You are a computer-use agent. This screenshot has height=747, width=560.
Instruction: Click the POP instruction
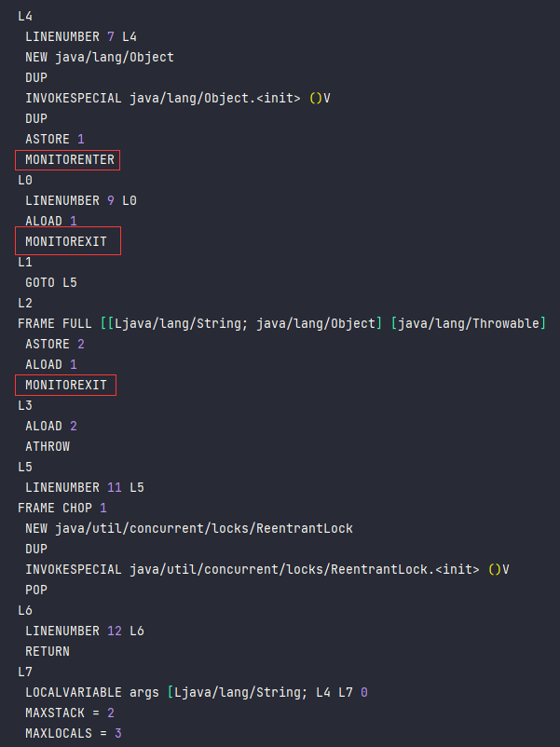click(x=36, y=590)
